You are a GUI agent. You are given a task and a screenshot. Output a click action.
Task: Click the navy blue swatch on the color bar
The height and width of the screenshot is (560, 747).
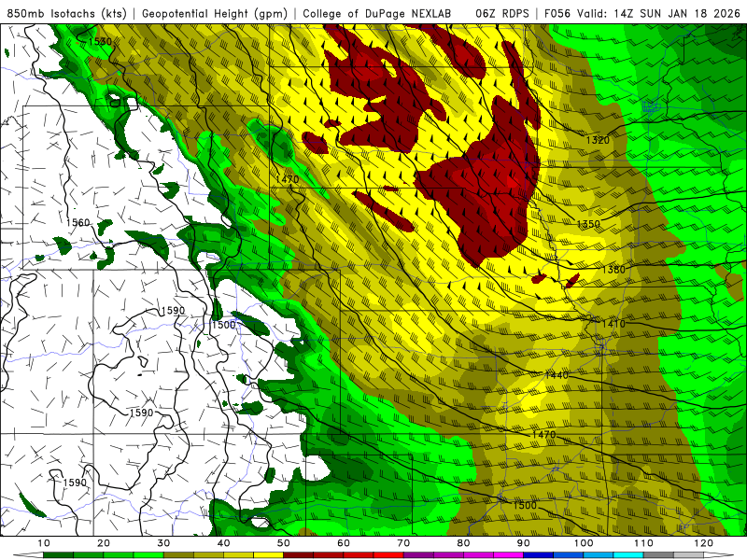(x=539, y=555)
